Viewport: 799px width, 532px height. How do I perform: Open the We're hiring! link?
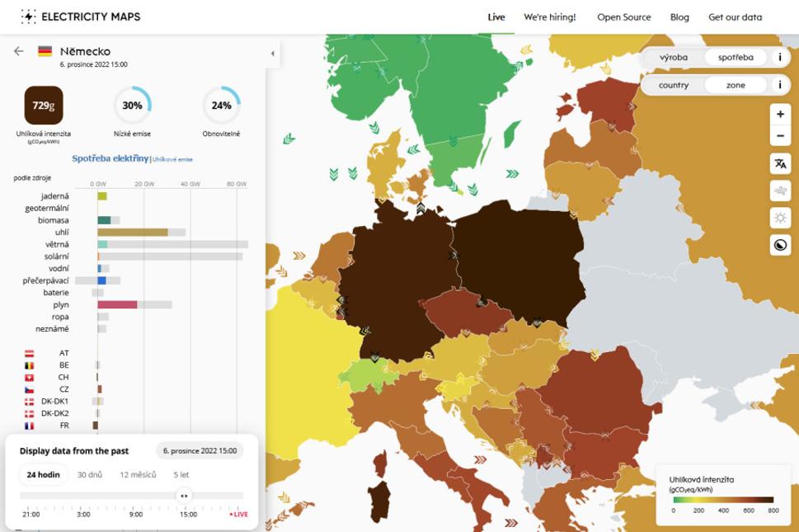pyautogui.click(x=550, y=16)
